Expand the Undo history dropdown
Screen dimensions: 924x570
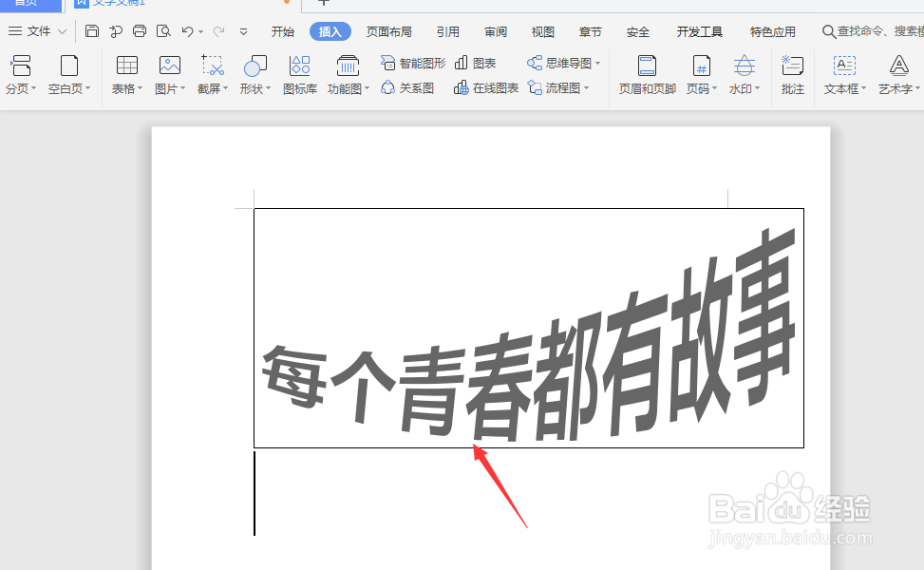[x=201, y=32]
